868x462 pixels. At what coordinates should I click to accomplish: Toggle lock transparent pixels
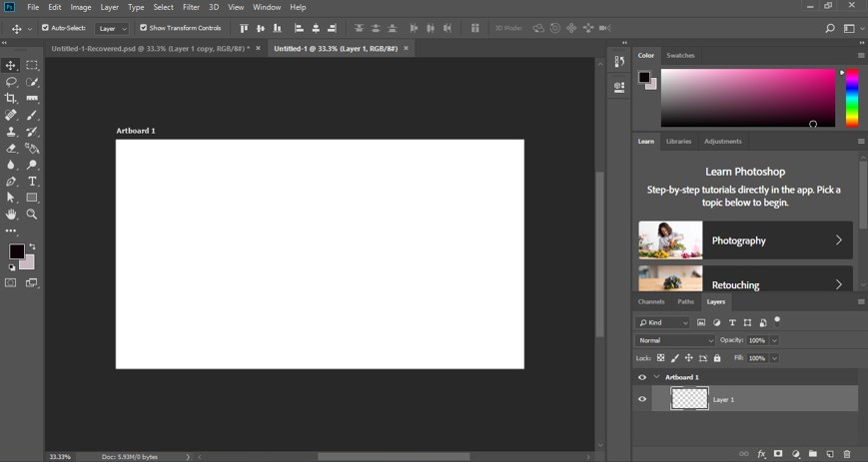click(x=660, y=358)
